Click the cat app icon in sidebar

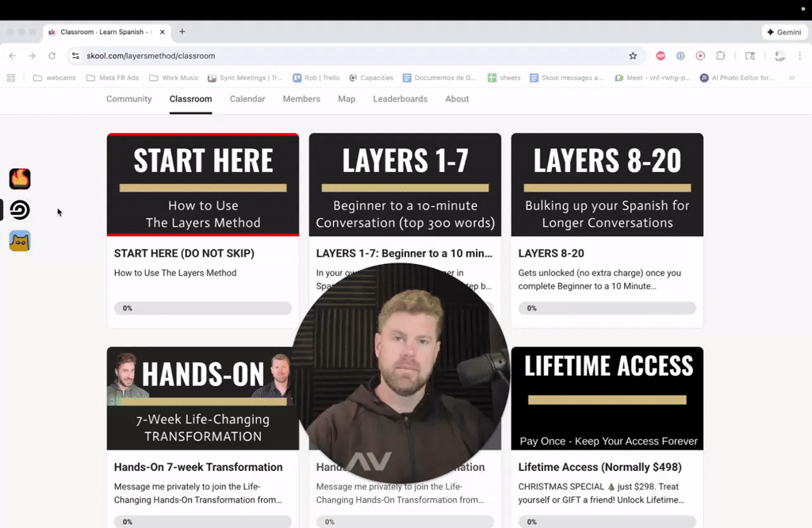[20, 241]
